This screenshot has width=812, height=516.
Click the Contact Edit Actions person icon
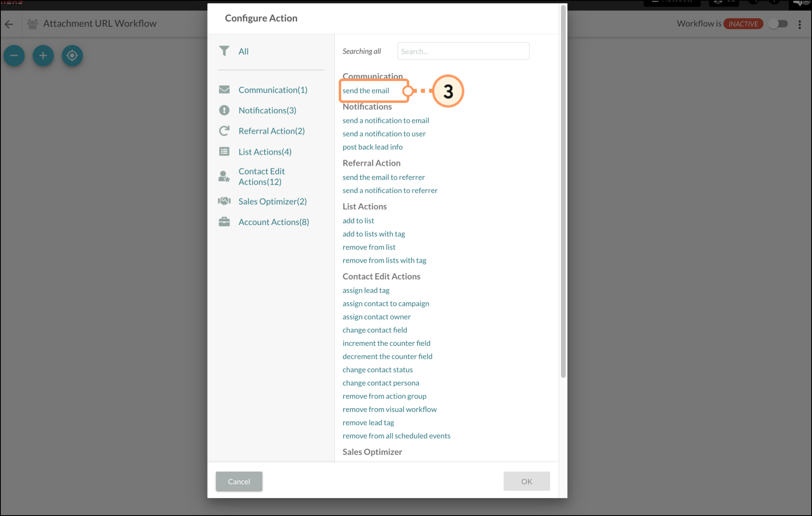224,176
